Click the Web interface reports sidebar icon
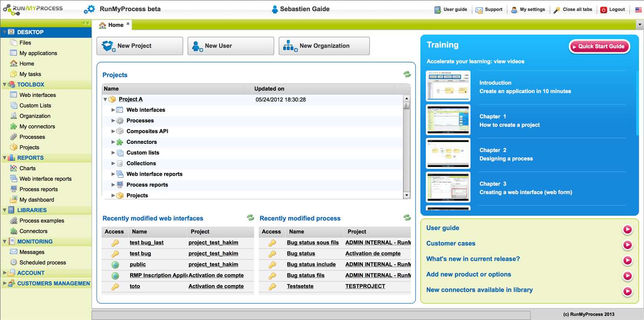The image size is (644, 320). tap(13, 179)
